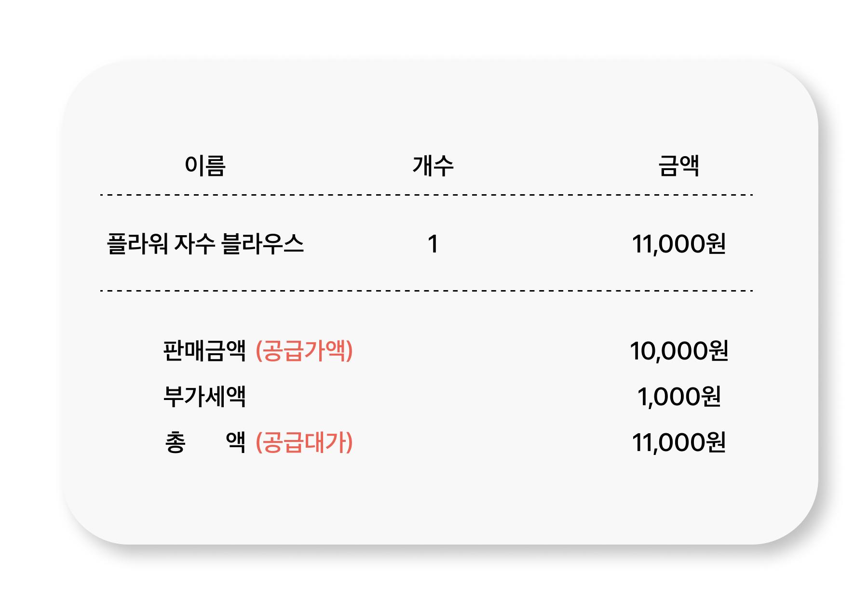This screenshot has width=868, height=613.
Task: Click the red (공급가액) text
Action: pyautogui.click(x=304, y=350)
